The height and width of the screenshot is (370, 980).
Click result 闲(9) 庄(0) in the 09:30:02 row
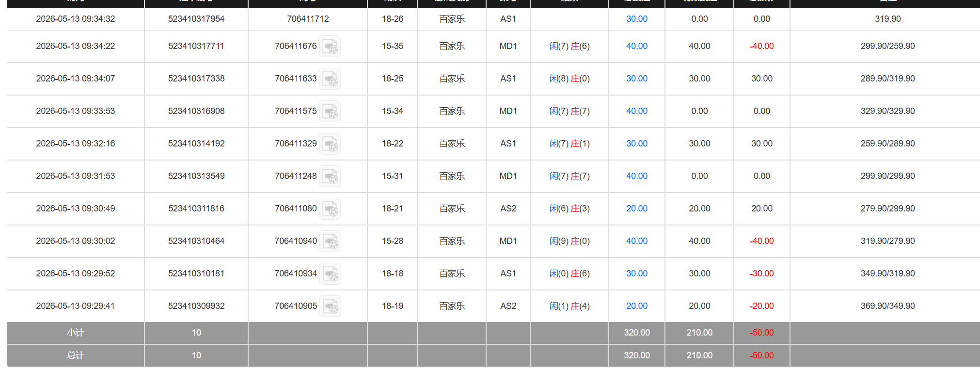click(569, 241)
